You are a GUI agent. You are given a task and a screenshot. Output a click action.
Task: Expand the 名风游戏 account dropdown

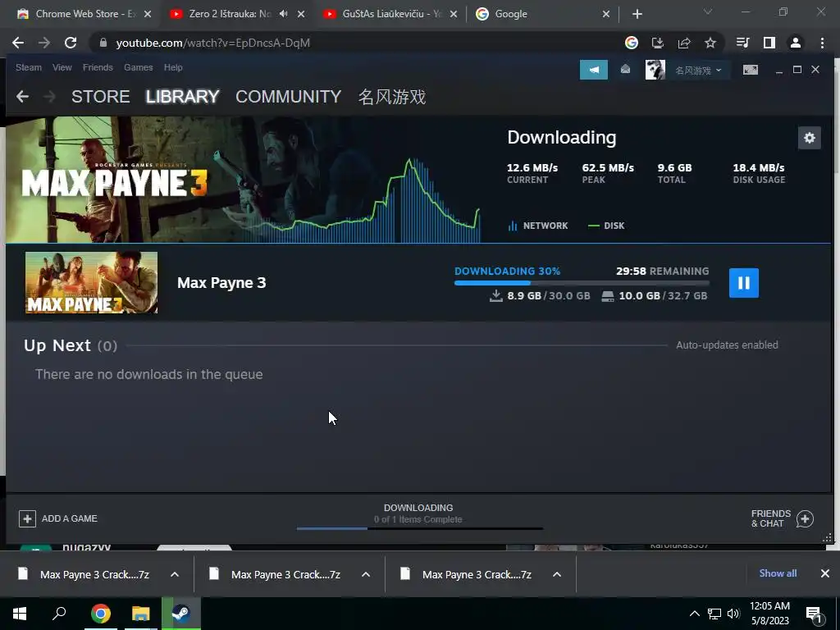click(698, 71)
